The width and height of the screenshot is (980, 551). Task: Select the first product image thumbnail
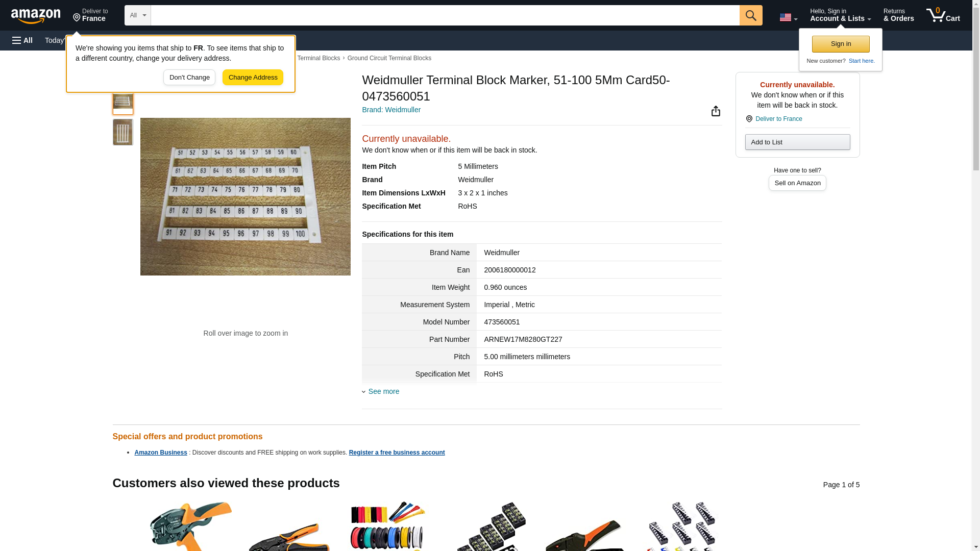click(x=122, y=103)
